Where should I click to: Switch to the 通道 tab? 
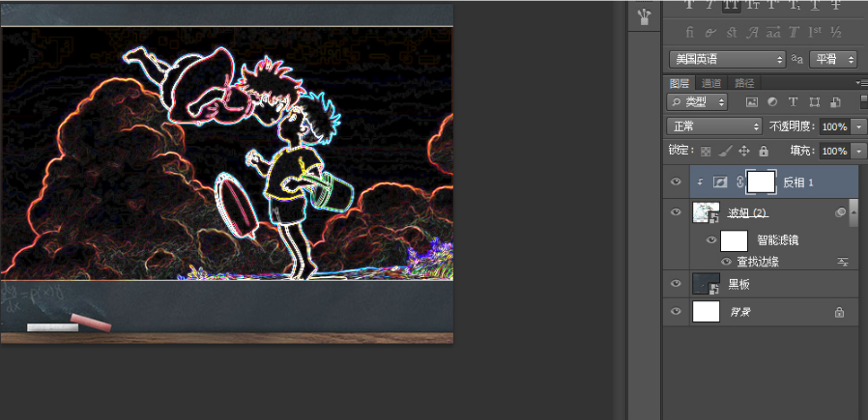click(711, 83)
